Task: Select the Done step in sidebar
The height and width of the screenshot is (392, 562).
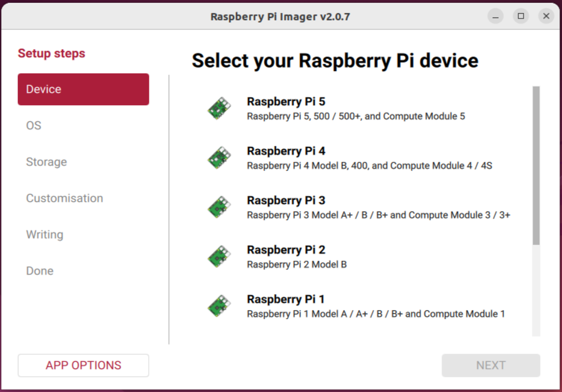Action: pos(40,271)
